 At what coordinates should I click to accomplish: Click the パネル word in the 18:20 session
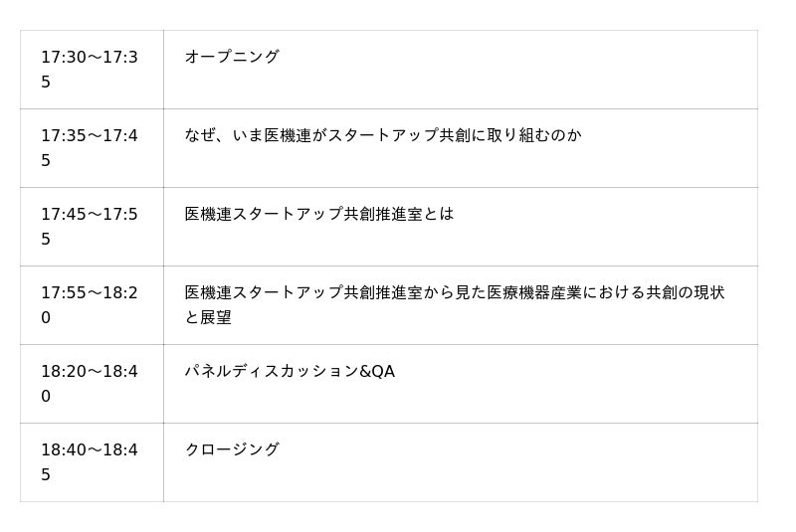208,372
